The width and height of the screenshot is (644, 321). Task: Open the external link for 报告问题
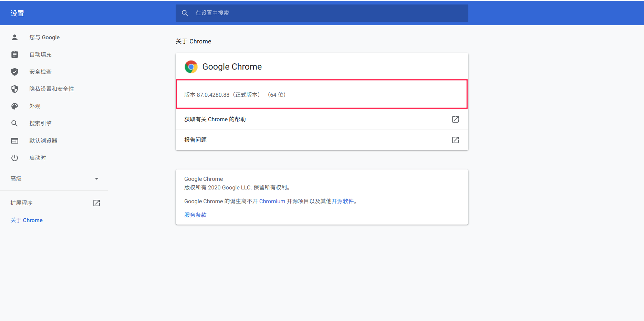point(455,140)
